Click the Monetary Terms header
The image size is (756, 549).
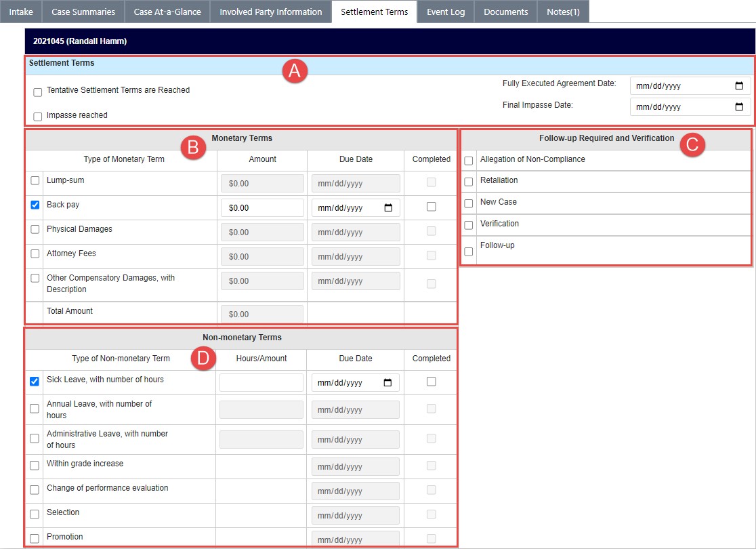pos(242,138)
